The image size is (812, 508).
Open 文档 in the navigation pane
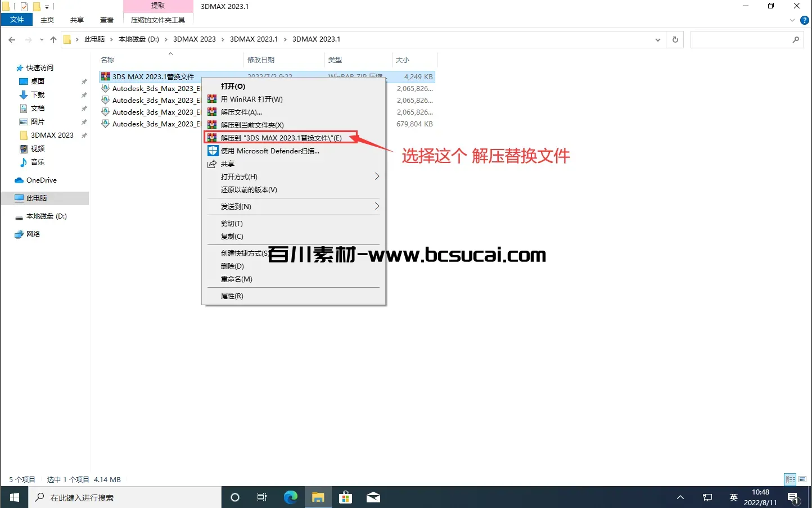point(38,108)
